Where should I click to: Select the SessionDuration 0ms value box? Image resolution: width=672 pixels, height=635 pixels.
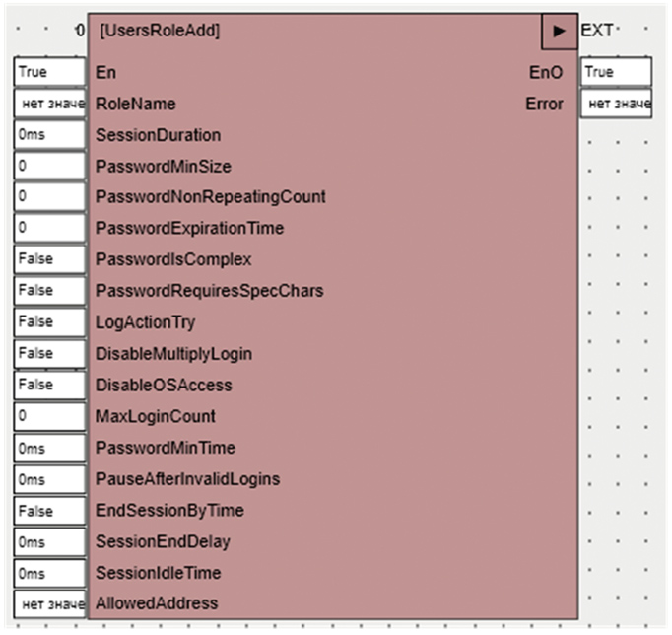[50, 135]
